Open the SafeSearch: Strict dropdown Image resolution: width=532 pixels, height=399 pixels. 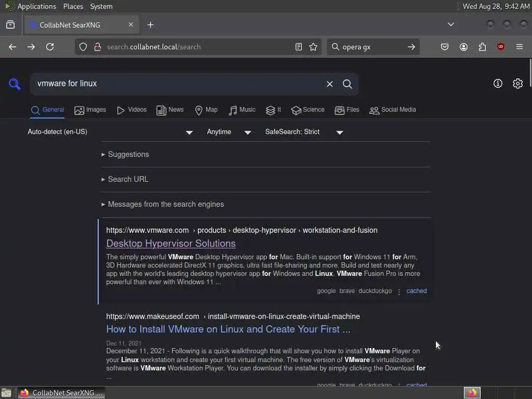point(304,132)
